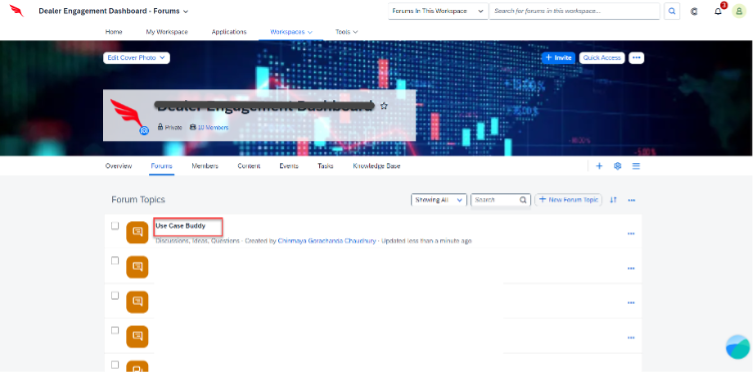755x373 pixels.
Task: Open workspace settings gear icon
Action: point(617,166)
